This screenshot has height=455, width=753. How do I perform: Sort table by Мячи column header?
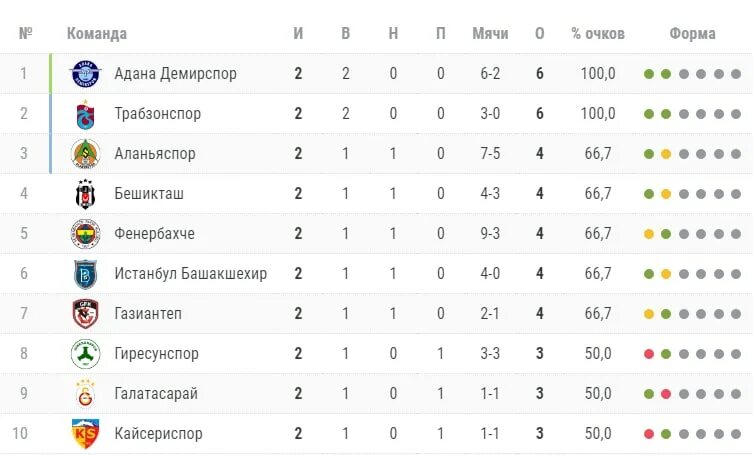(490, 33)
